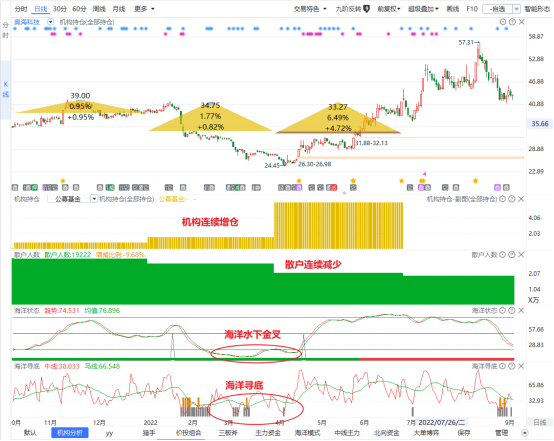The width and height of the screenshot is (554, 441).
Task: Select K线 in the left sidebar
Action: click(6, 89)
